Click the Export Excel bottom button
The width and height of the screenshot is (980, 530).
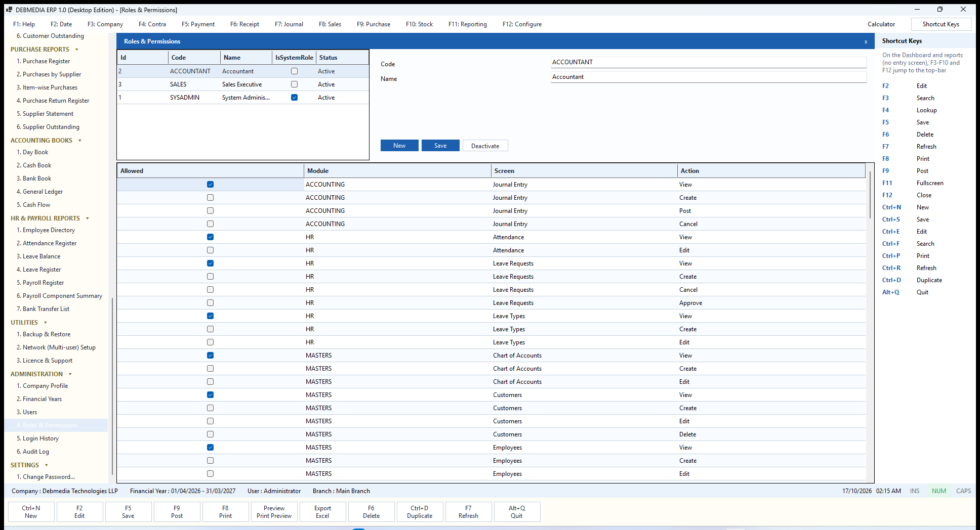[x=322, y=512]
